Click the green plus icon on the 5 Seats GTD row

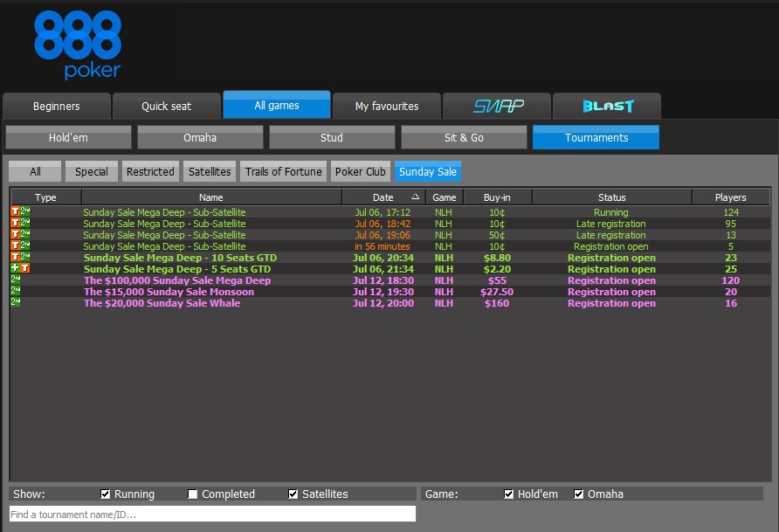pyautogui.click(x=15, y=269)
